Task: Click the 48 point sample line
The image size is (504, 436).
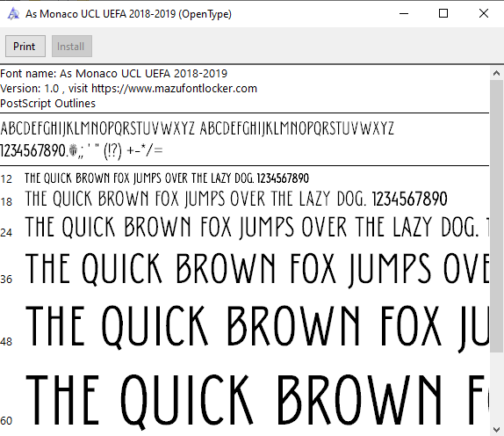Action: pos(256,327)
